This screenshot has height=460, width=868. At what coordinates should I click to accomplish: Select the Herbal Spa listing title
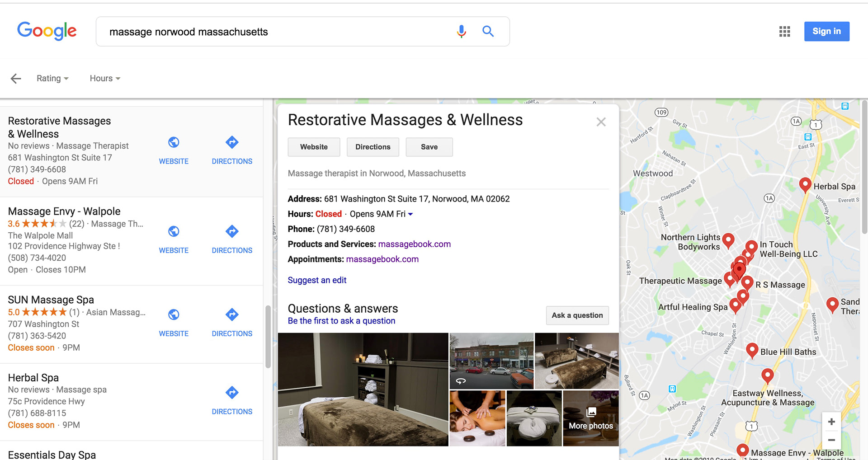(33, 378)
